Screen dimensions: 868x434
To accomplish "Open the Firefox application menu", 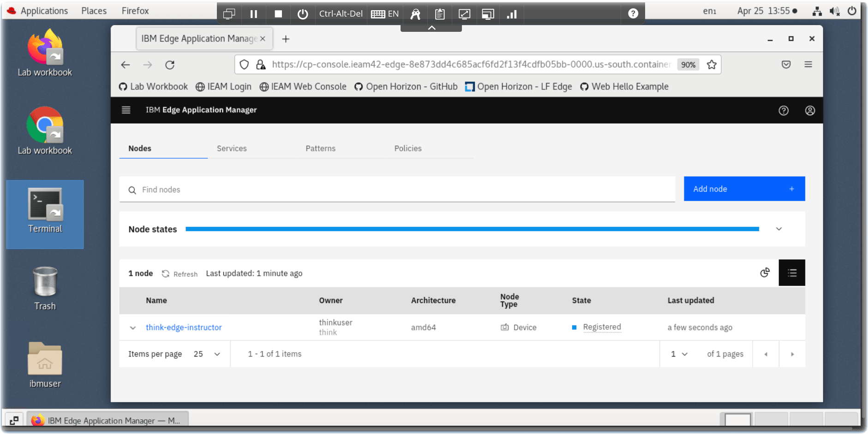I will click(808, 65).
